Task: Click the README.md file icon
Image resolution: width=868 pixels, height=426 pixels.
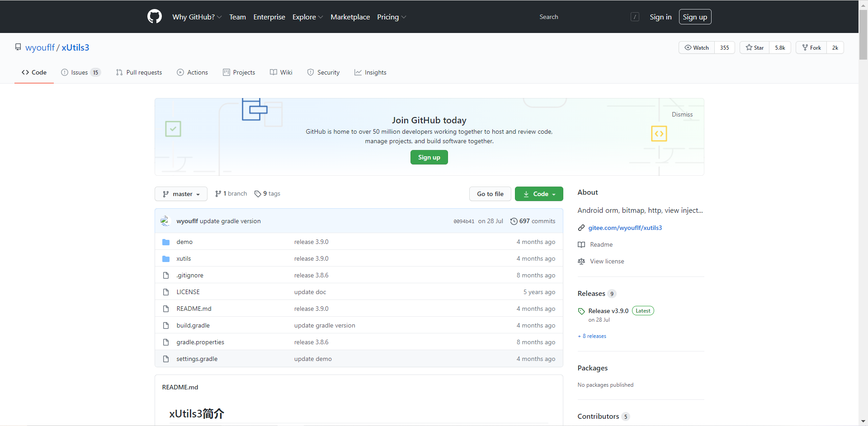Action: coord(166,309)
